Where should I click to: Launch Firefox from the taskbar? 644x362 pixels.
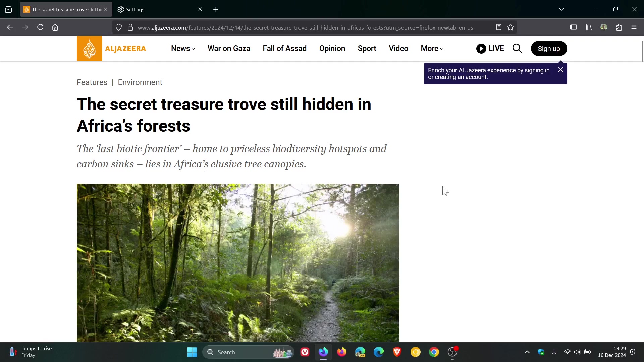click(342, 352)
